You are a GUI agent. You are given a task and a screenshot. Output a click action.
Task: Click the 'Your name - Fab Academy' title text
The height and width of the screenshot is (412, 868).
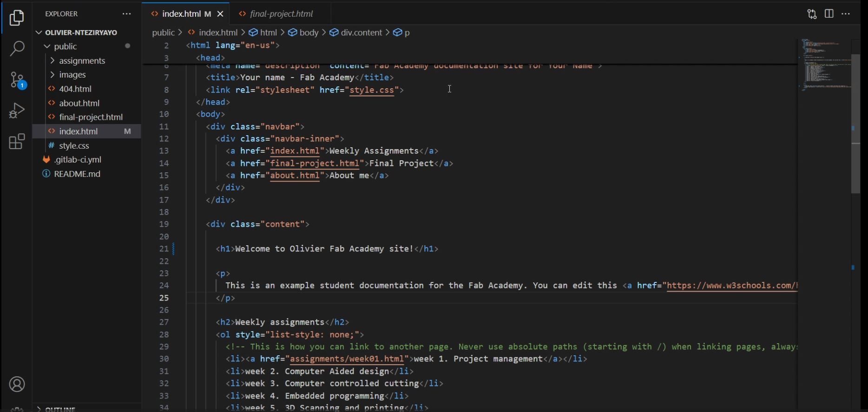[297, 78]
